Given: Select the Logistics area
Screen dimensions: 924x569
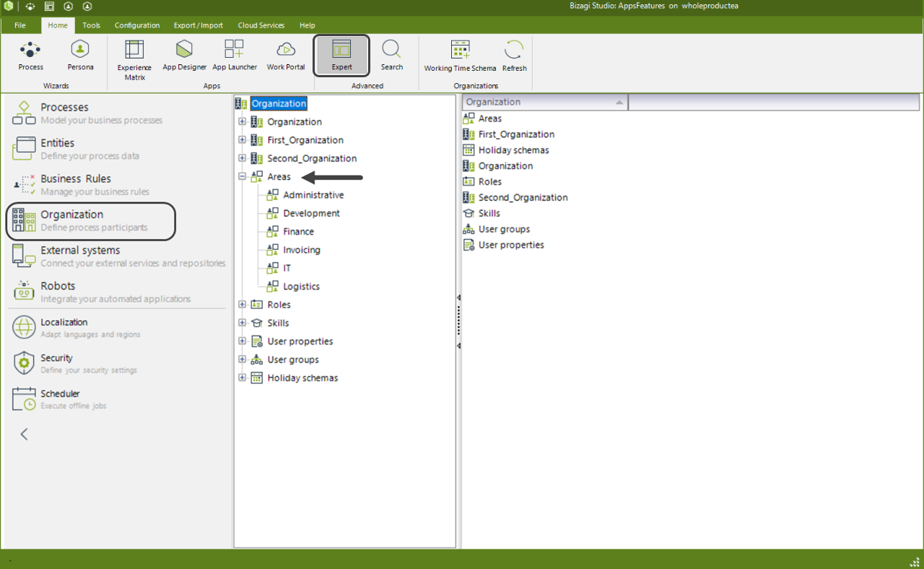Looking at the screenshot, I should 301,287.
